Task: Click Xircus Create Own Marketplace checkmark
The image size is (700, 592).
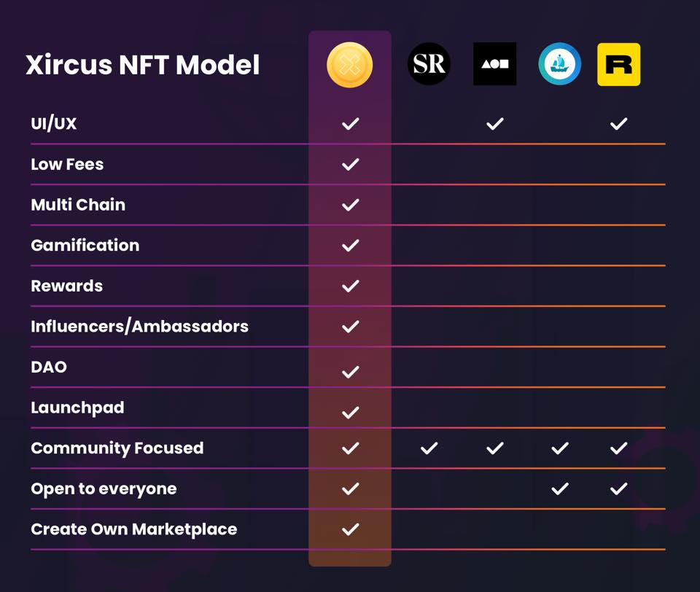Action: click(x=350, y=529)
